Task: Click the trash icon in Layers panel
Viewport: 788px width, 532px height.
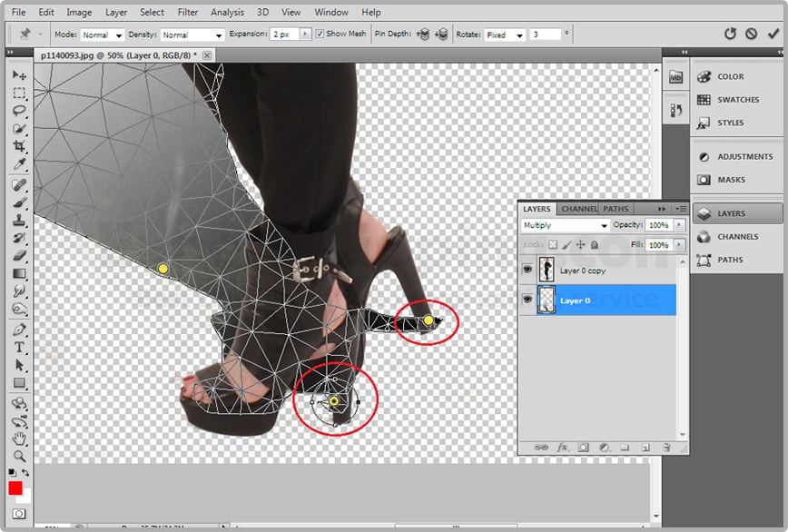Action: click(665, 448)
